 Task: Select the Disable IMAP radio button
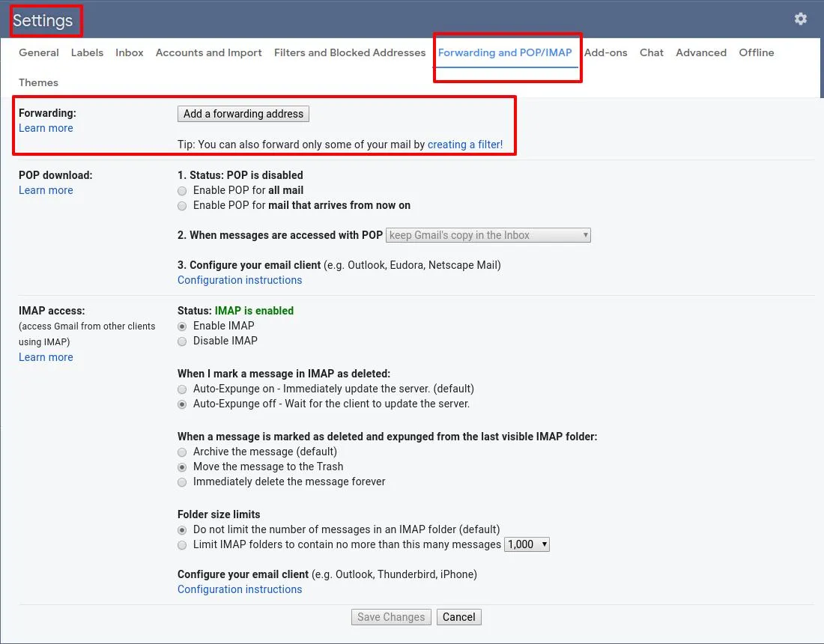(x=182, y=341)
